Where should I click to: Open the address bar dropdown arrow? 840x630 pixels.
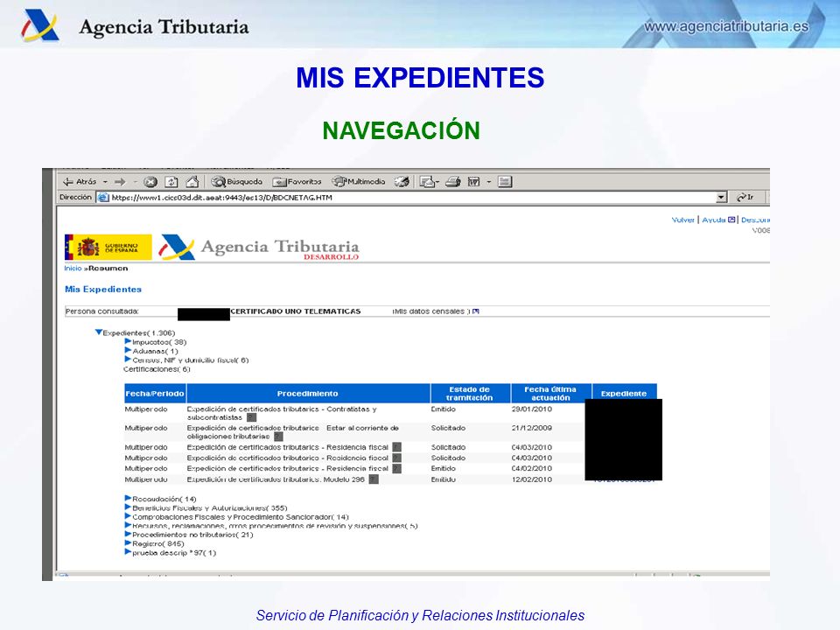tap(722, 198)
